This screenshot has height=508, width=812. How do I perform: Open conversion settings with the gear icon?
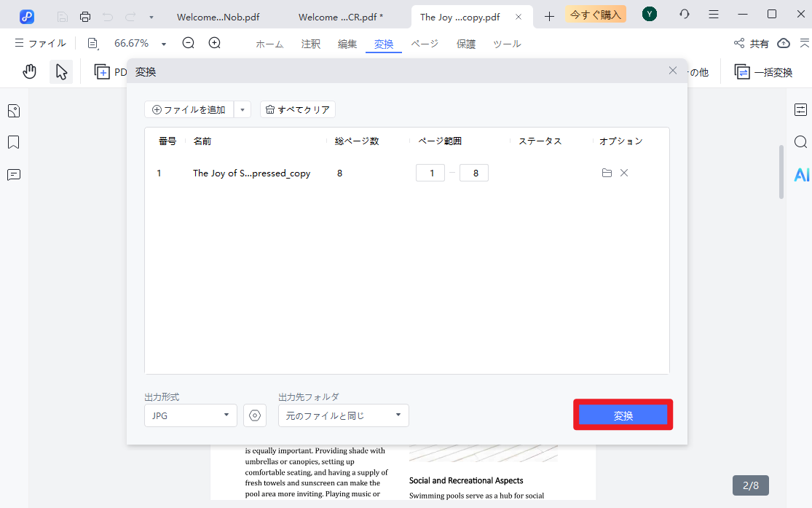pyautogui.click(x=255, y=415)
